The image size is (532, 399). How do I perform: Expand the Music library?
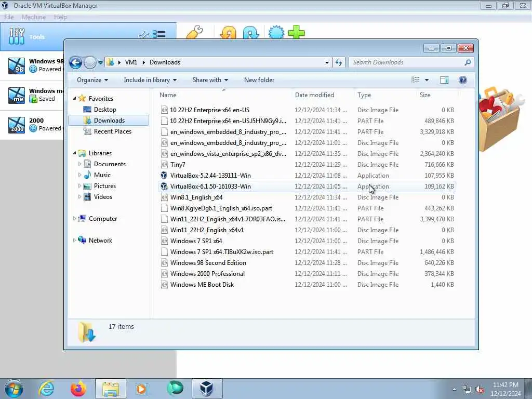click(79, 175)
